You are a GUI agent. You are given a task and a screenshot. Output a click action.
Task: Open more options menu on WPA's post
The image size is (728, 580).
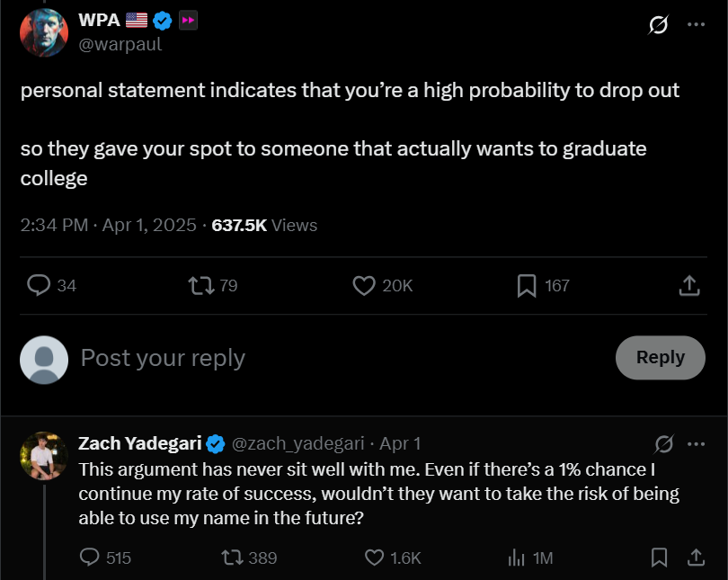pos(696,25)
